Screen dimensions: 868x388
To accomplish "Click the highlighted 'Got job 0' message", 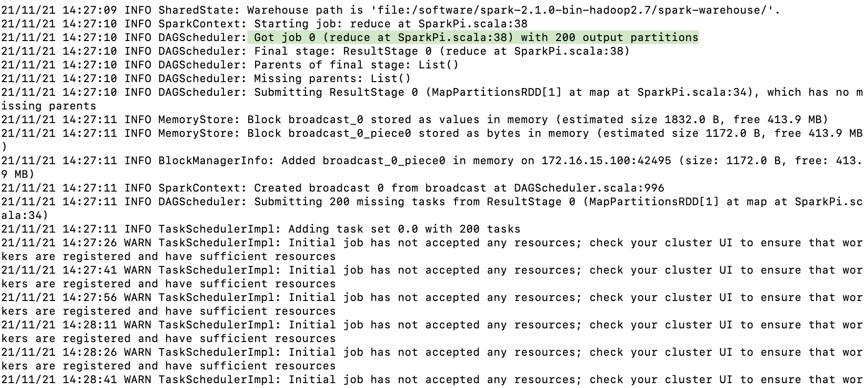I will coord(473,38).
